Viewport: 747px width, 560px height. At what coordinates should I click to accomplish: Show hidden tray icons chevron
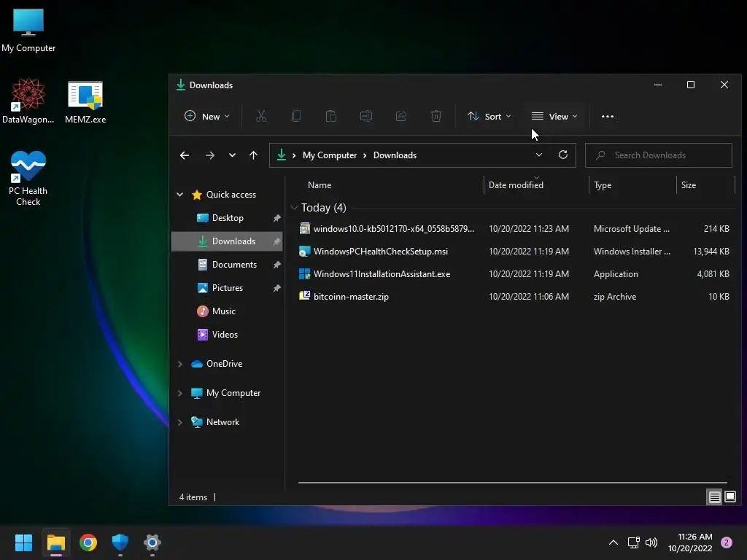pyautogui.click(x=614, y=542)
